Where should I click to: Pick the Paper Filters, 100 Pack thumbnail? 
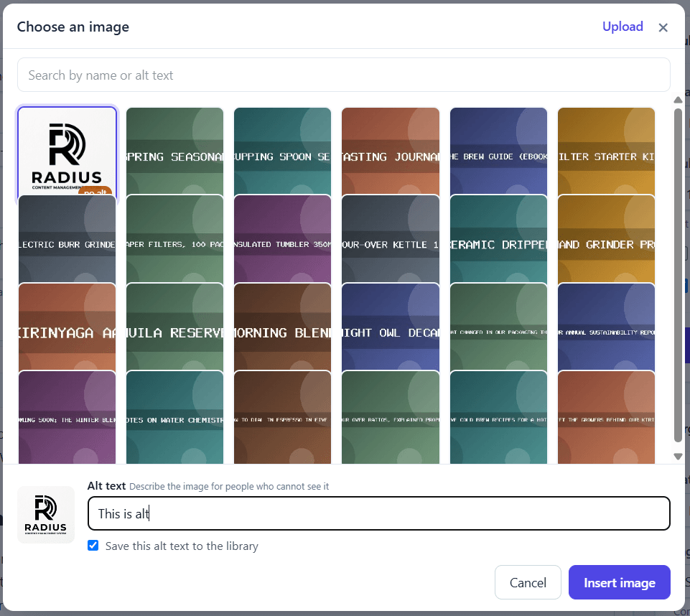(174, 239)
